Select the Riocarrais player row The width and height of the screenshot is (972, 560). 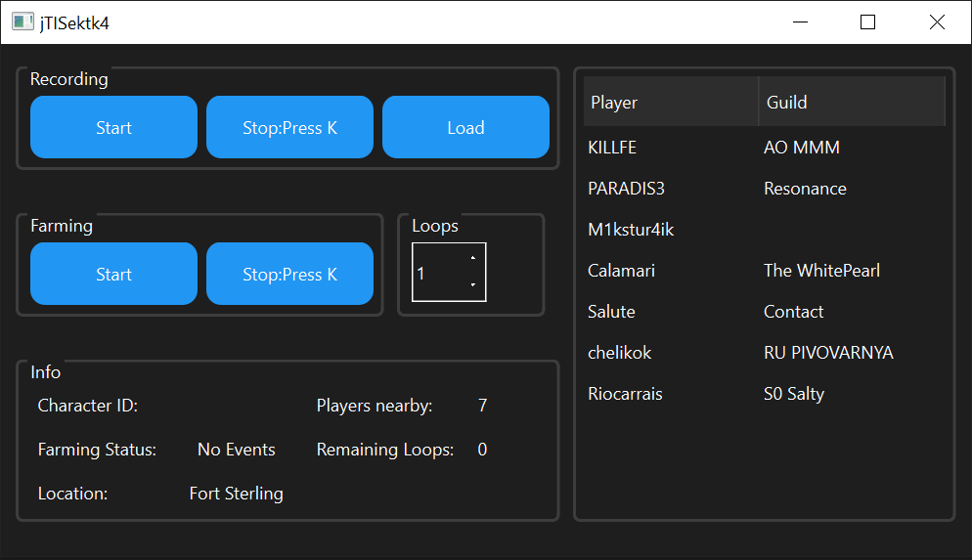pyautogui.click(x=625, y=394)
